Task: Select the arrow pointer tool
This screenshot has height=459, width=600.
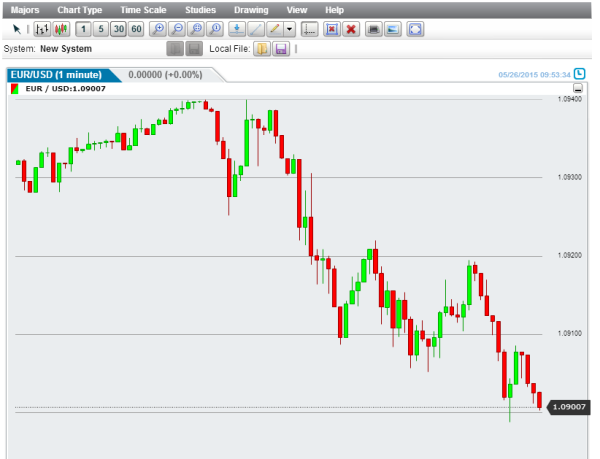Action: pos(17,29)
